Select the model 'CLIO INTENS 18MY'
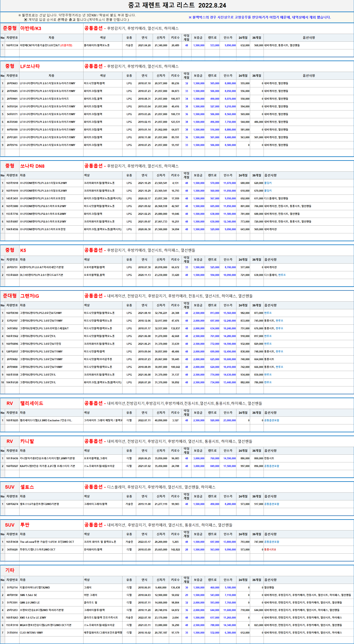This screenshot has height=644, width=354. pyautogui.click(x=31, y=633)
